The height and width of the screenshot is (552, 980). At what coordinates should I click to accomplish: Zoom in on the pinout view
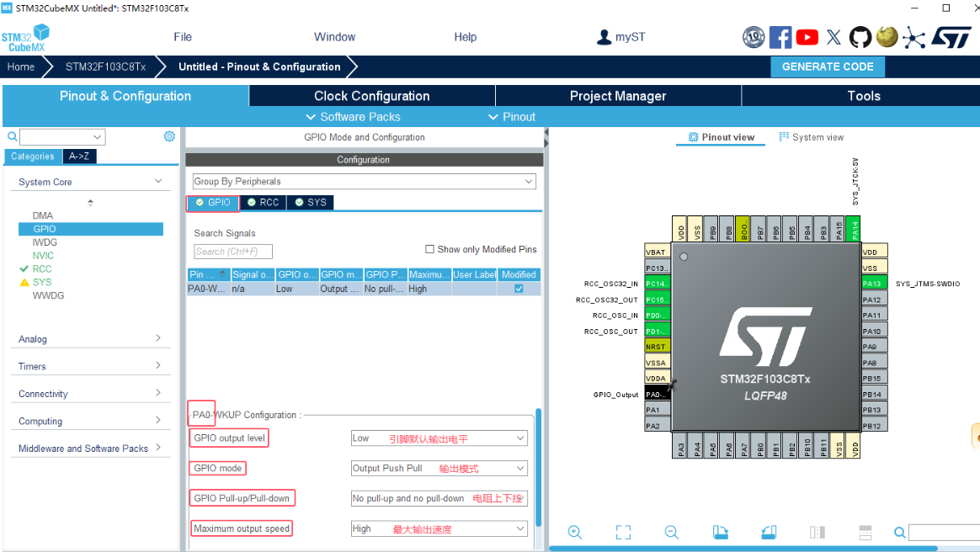[x=574, y=532]
